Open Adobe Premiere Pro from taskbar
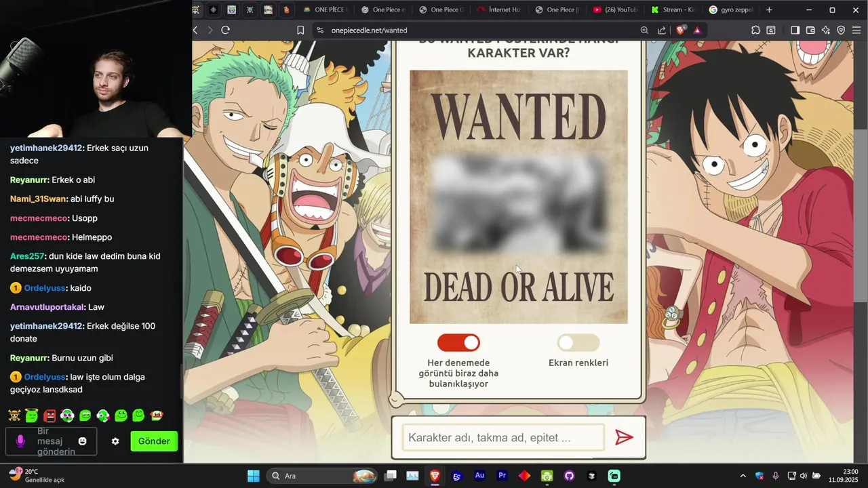This screenshot has width=868, height=488. pos(502,476)
